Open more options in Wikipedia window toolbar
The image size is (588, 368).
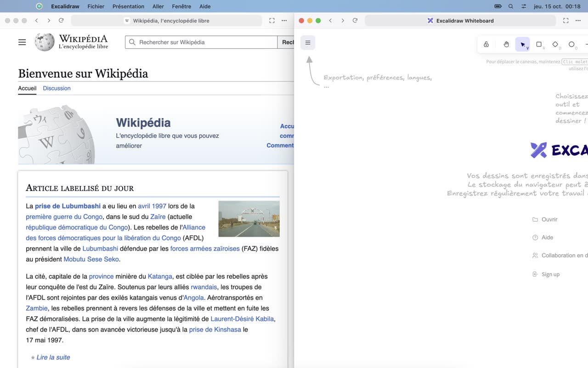[x=284, y=21]
